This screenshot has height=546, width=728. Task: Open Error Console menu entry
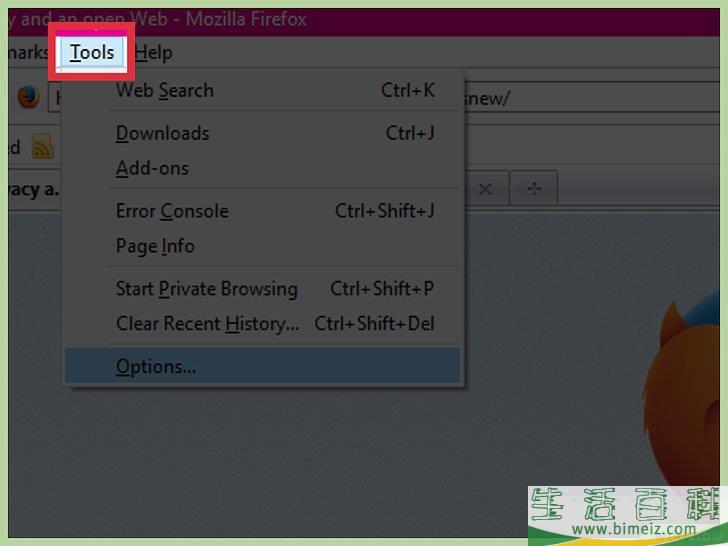point(262,211)
